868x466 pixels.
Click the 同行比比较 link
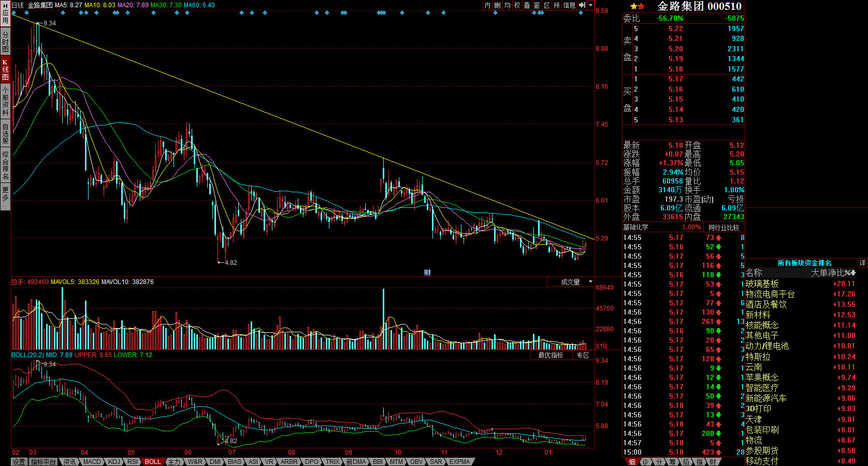[x=724, y=228]
